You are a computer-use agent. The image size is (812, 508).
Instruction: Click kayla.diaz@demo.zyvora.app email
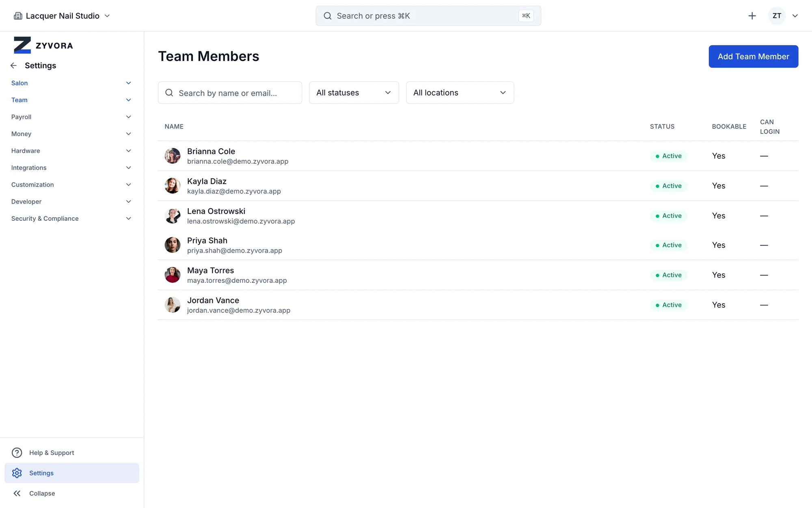point(234,191)
